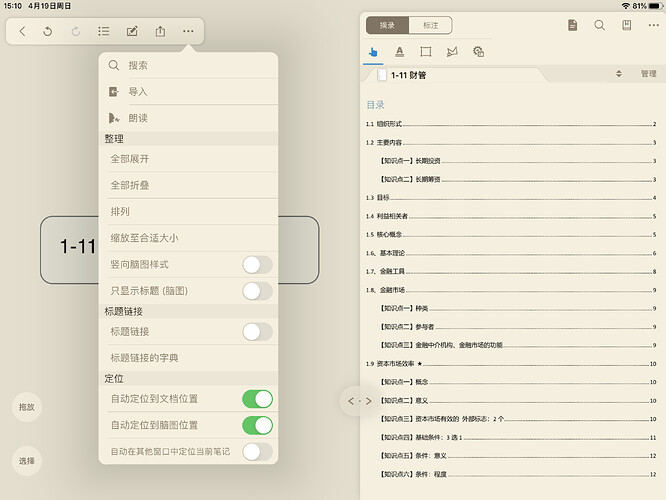Click the search magnifier in the popup menu
666x500 pixels.
point(114,65)
